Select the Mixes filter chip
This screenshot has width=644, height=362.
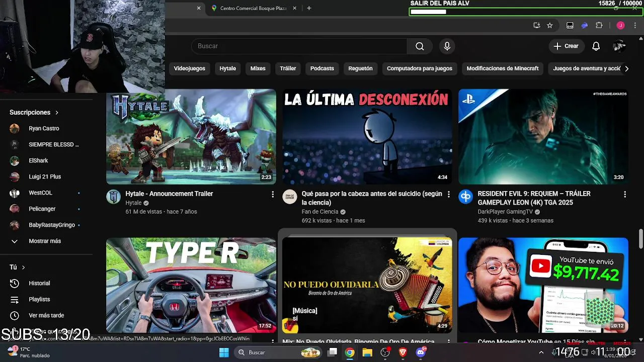click(258, 68)
